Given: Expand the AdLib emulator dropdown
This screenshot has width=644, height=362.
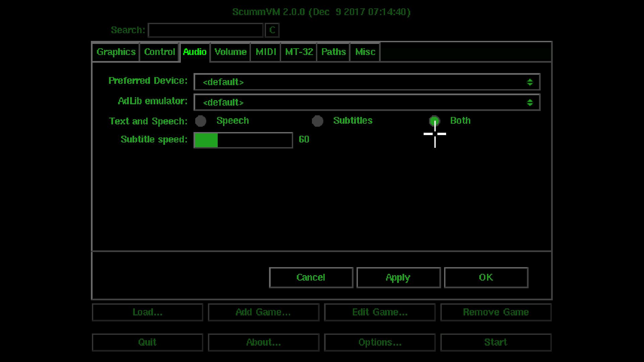Looking at the screenshot, I should 367,102.
